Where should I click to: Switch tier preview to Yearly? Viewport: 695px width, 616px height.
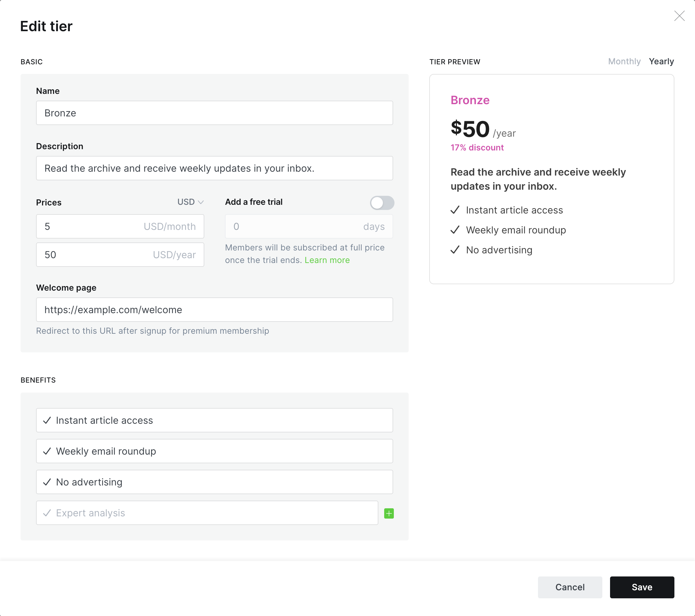pos(661,61)
